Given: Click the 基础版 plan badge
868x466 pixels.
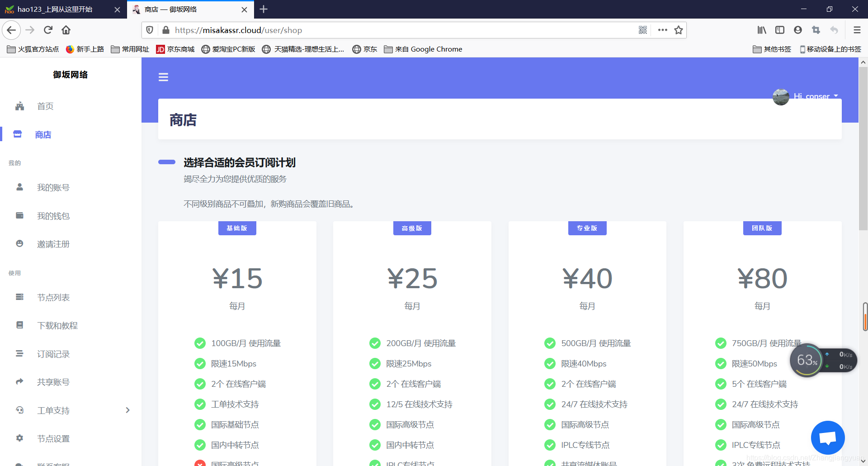Looking at the screenshot, I should (237, 228).
